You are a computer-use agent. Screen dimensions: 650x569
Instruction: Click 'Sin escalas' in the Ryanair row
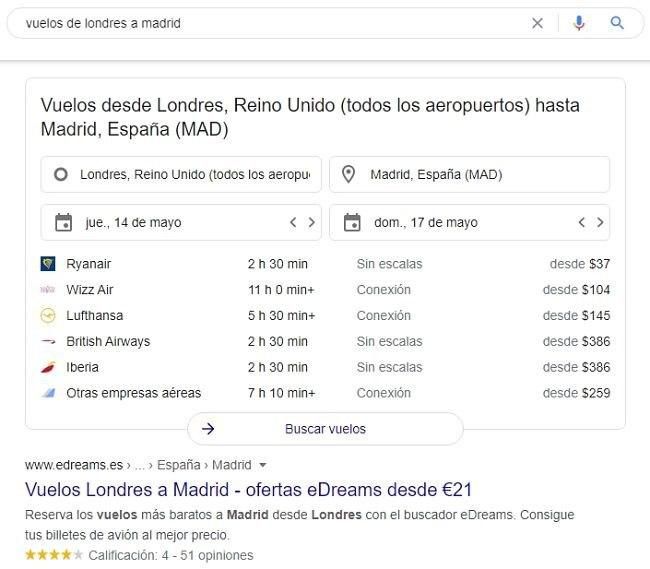pyautogui.click(x=389, y=264)
